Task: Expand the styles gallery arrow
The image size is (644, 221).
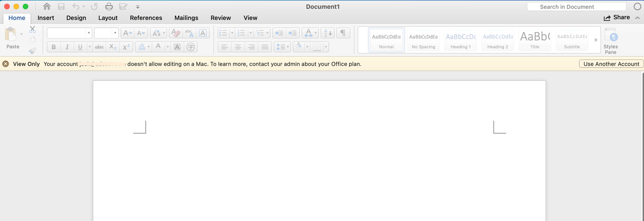Action: tap(596, 40)
